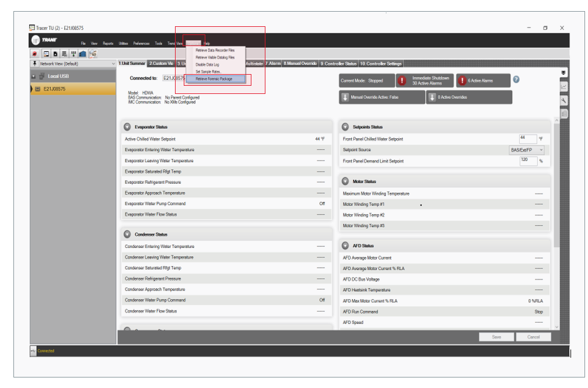Click Front Panel Chilled Water Setpoint field
The height and width of the screenshot is (388, 588).
click(x=528, y=139)
